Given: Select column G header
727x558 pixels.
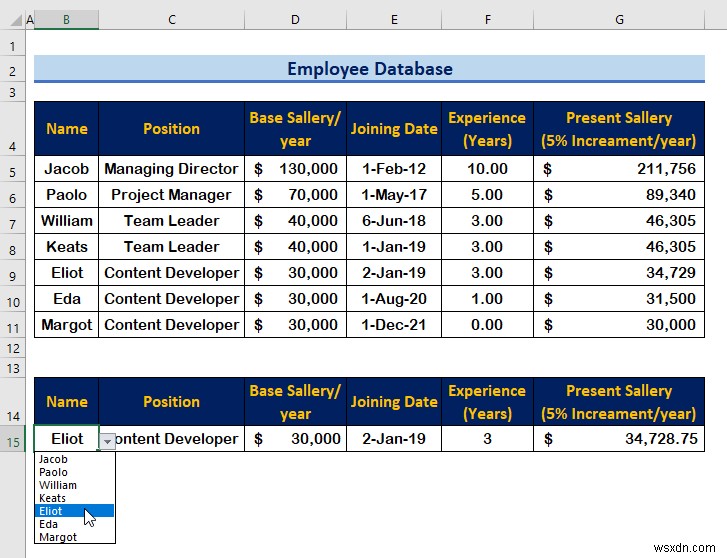Looking at the screenshot, I should tap(619, 20).
